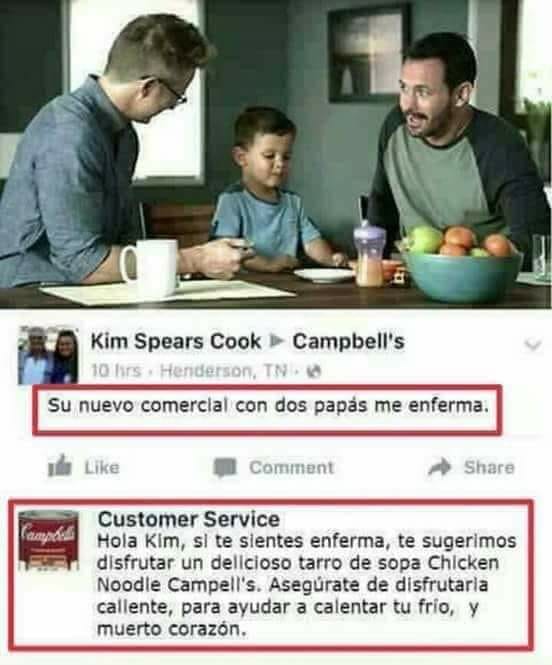
Task: Select the Like text button
Action: click(102, 467)
